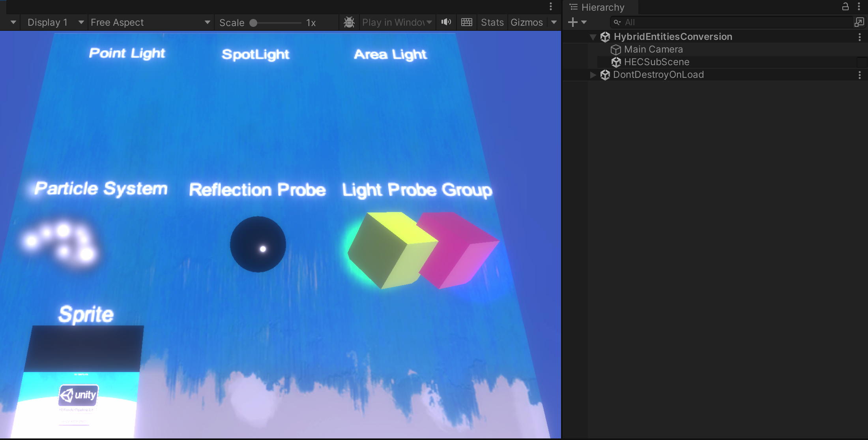Open DontDestroyOnLoad scene options menu

(859, 75)
